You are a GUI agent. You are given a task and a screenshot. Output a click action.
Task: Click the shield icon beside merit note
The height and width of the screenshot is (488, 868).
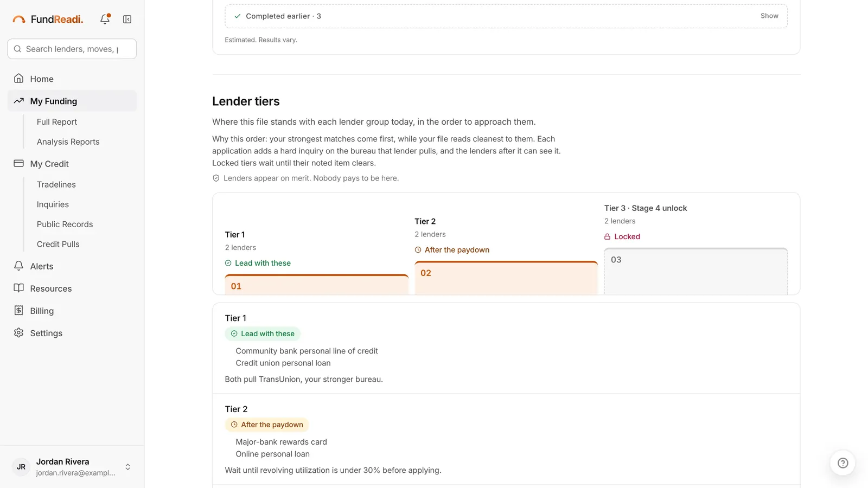tap(216, 178)
